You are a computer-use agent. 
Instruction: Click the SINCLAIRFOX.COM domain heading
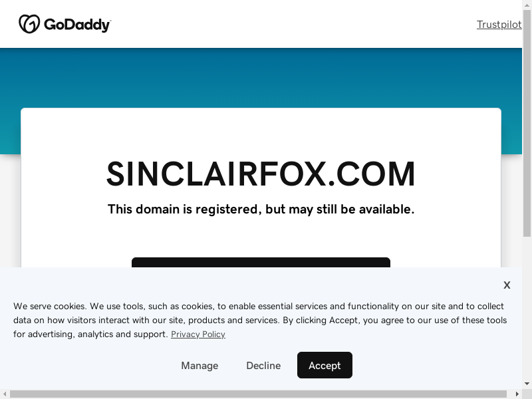tap(261, 174)
